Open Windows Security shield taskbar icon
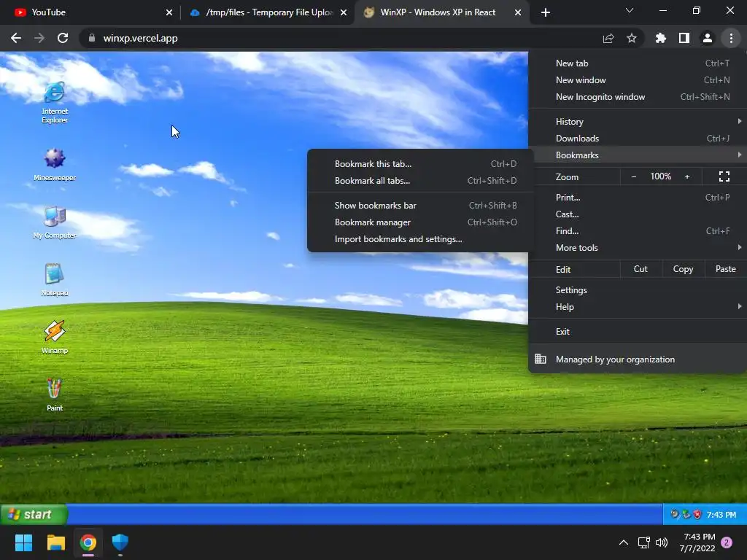The width and height of the screenshot is (747, 560). [x=120, y=542]
